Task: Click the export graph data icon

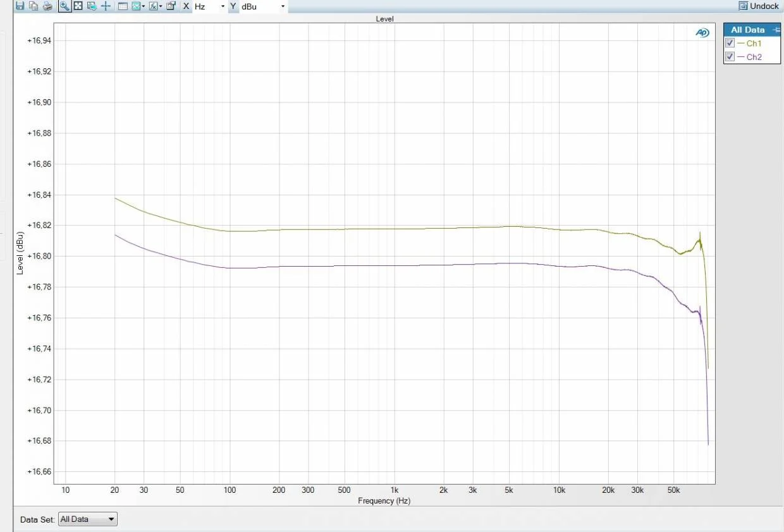Action: click(x=92, y=6)
